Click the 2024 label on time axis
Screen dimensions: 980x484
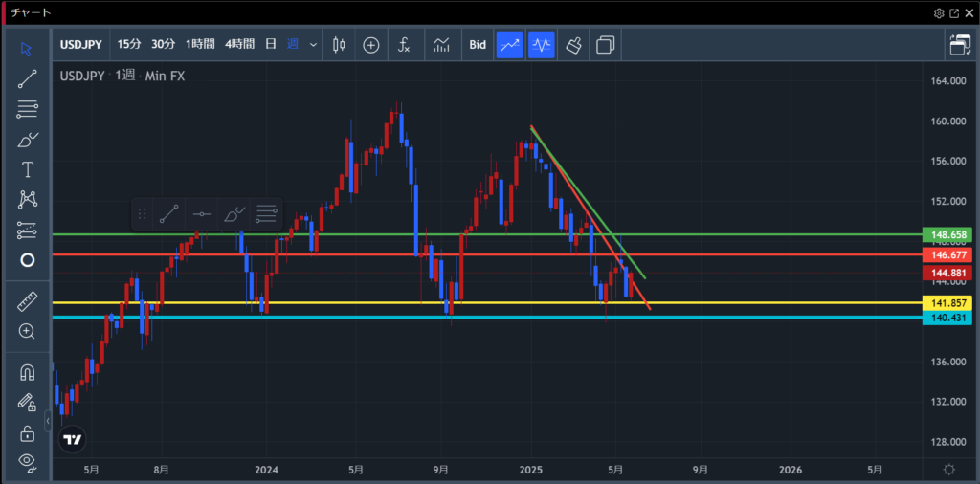click(266, 470)
